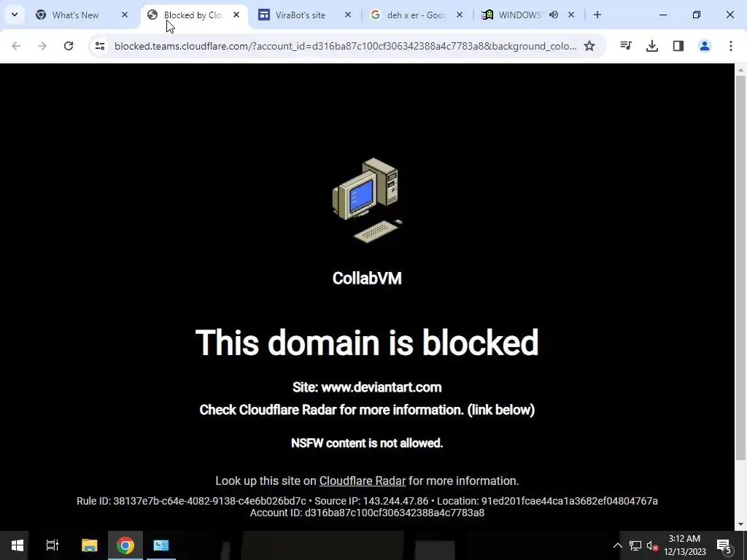Open the Chrome profile avatar
The height and width of the screenshot is (560, 747).
(705, 46)
